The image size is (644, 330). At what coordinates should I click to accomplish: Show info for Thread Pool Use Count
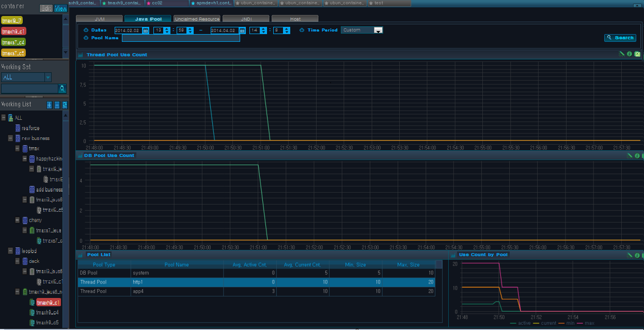(x=630, y=54)
